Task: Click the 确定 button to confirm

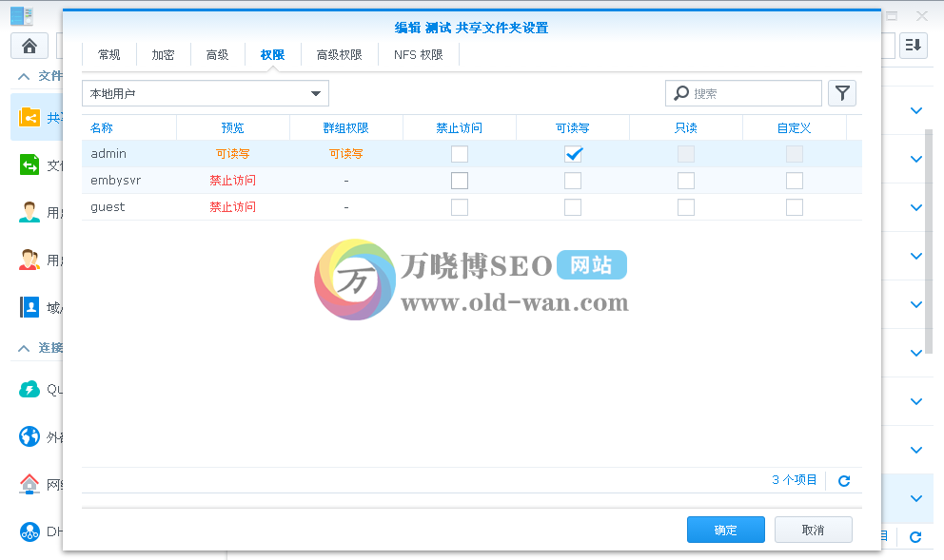Action: (x=725, y=530)
